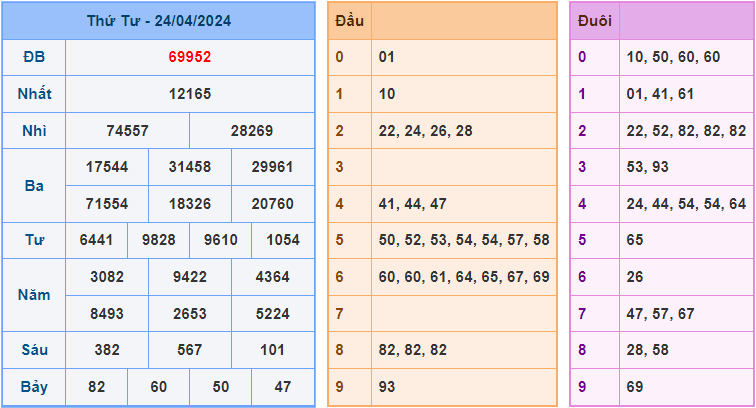Screen dimensions: 756x408
Task: Click "22, 24, 26, 28" in Đầu table
Action: 425,131
